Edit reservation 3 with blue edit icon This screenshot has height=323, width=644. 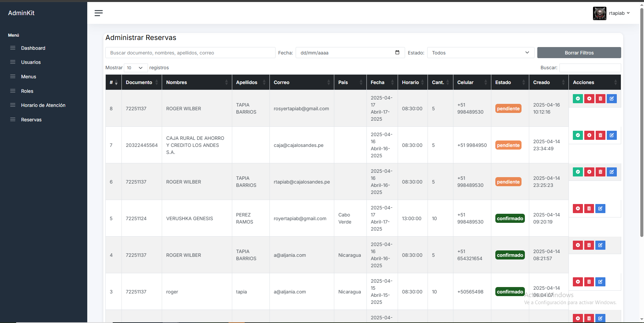(x=600, y=282)
